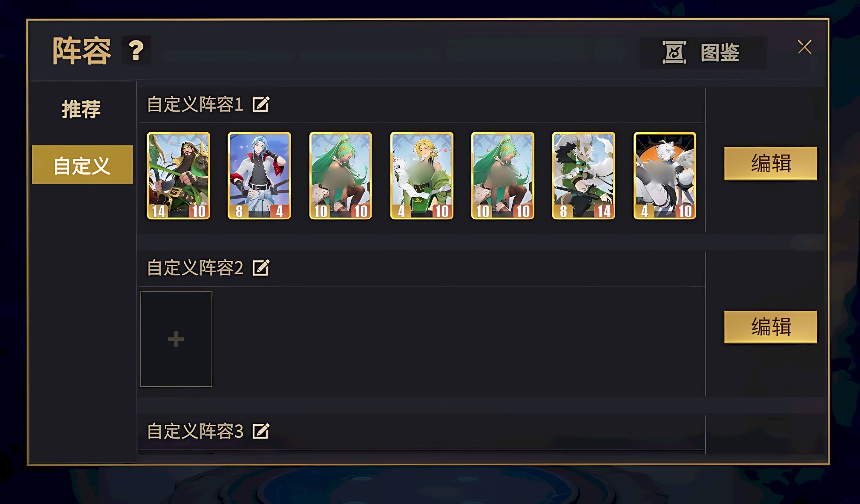860x504 pixels.
Task: Pick the blonde hero card 4/10
Action: 422,176
